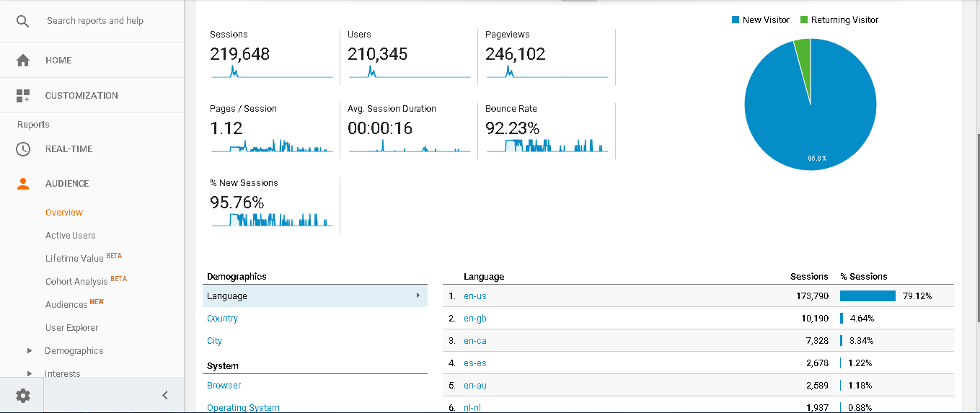This screenshot has height=413, width=980.
Task: Select Overview under Audience
Action: click(64, 213)
